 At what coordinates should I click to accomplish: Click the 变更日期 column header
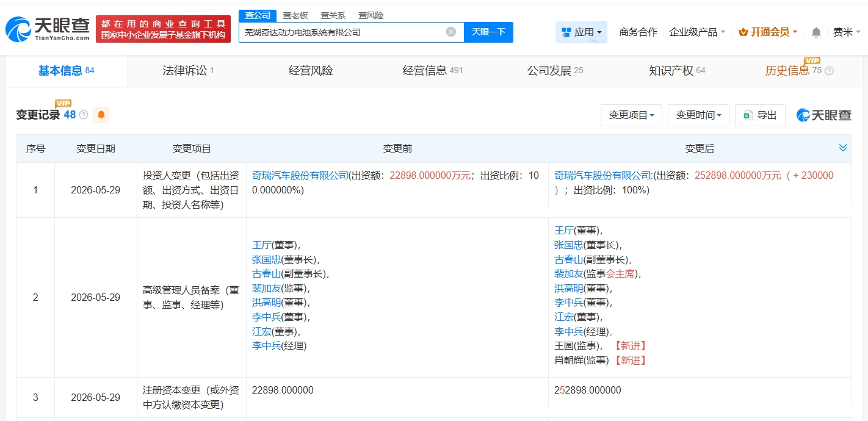[96, 148]
